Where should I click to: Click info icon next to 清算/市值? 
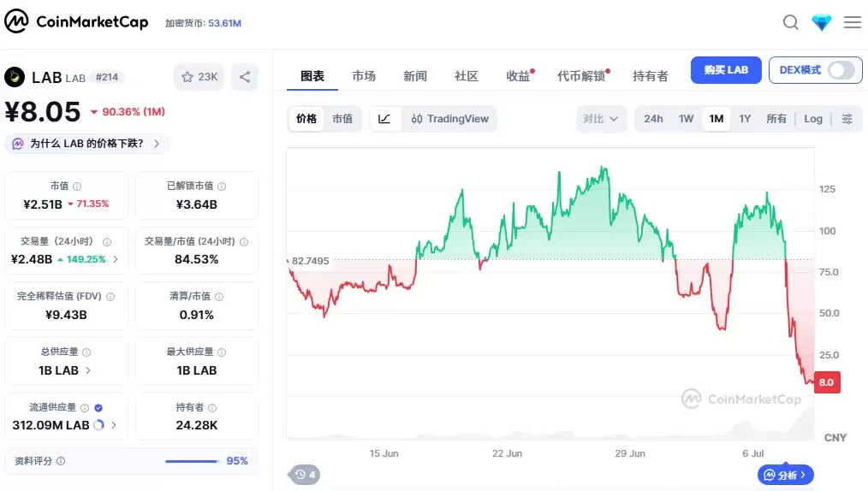219,297
